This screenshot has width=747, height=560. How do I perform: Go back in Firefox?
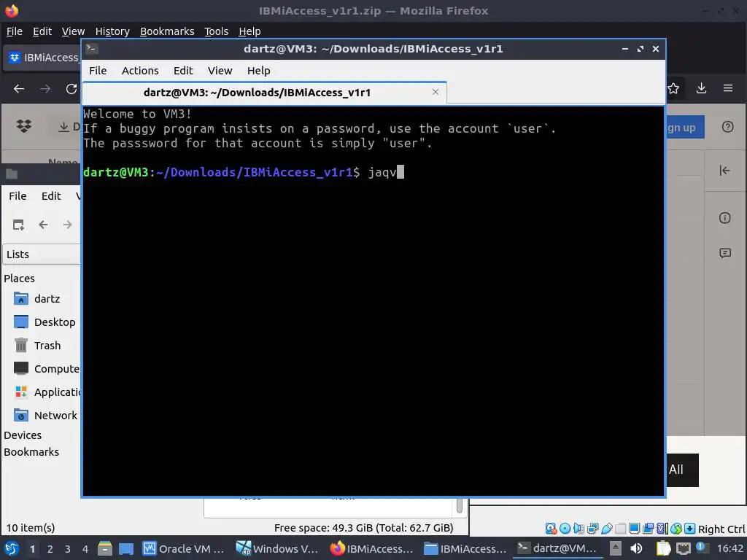[x=19, y=88]
